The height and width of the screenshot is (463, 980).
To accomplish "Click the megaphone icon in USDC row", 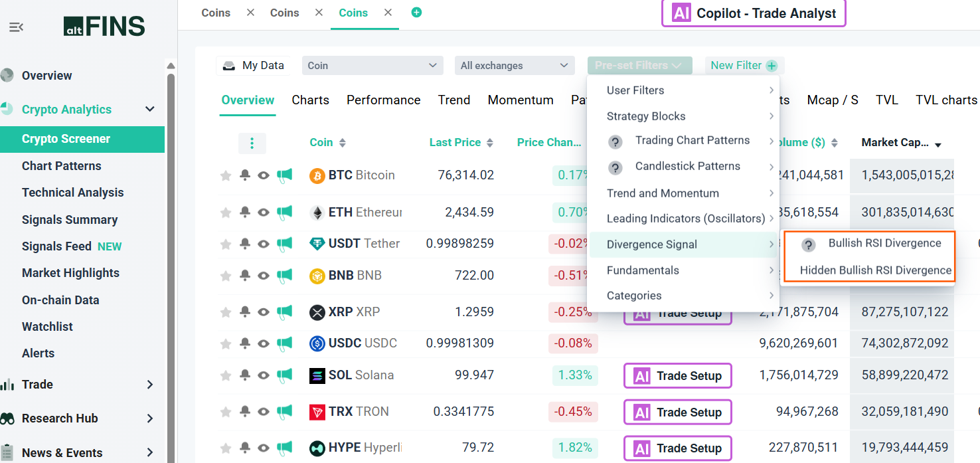I will (x=284, y=344).
